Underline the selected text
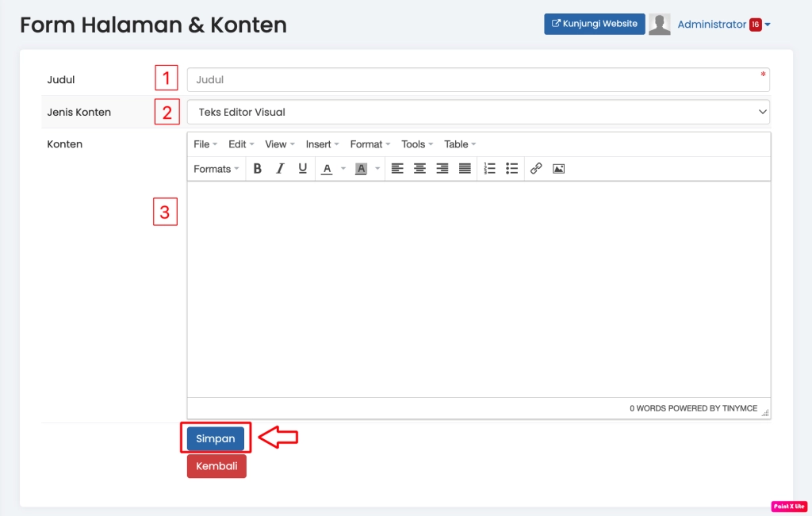The image size is (812, 516). 302,169
